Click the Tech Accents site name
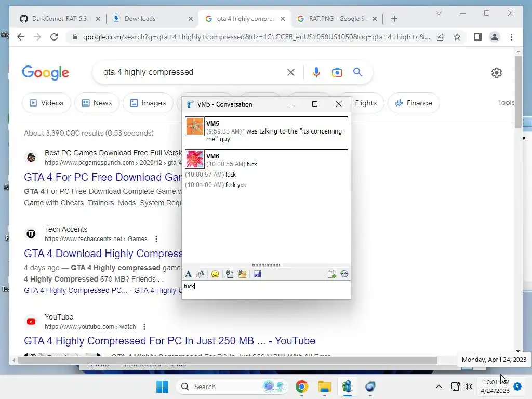Screen dimensions: 532x399 pos(66,229)
